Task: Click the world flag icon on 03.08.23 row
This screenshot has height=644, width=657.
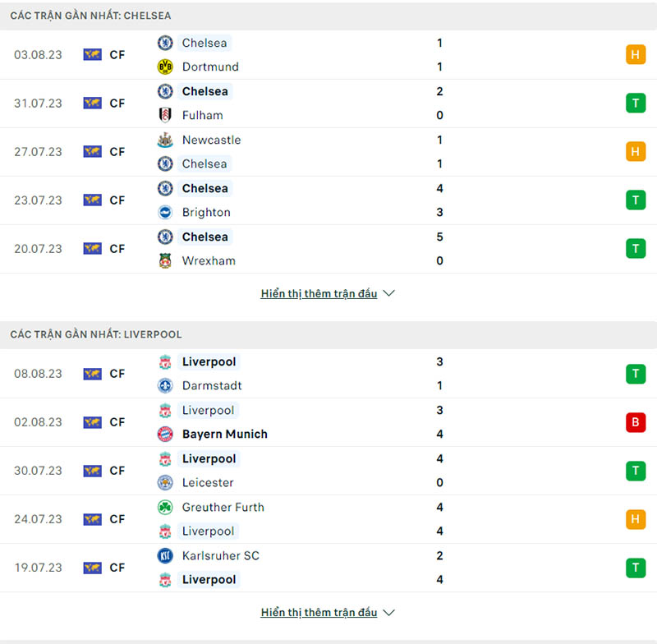Action: (x=92, y=55)
